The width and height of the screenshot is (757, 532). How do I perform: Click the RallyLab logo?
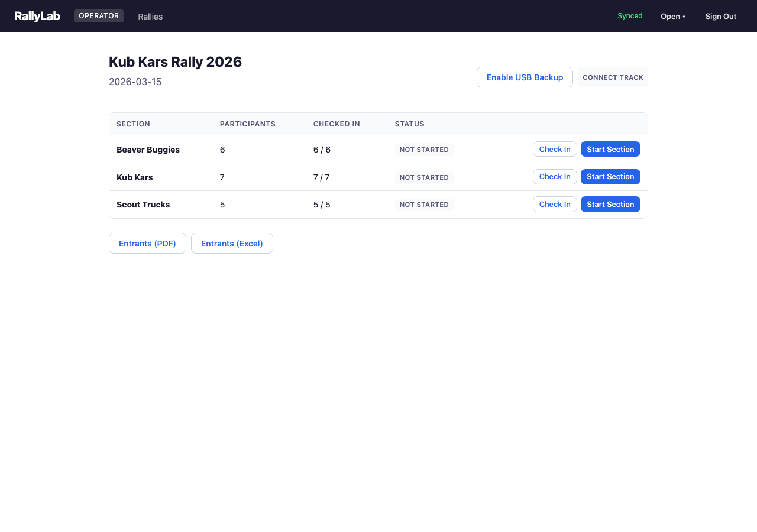tap(37, 16)
